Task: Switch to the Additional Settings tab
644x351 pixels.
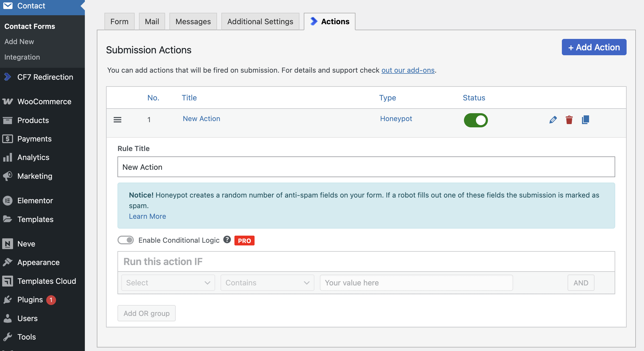Action: click(x=260, y=21)
